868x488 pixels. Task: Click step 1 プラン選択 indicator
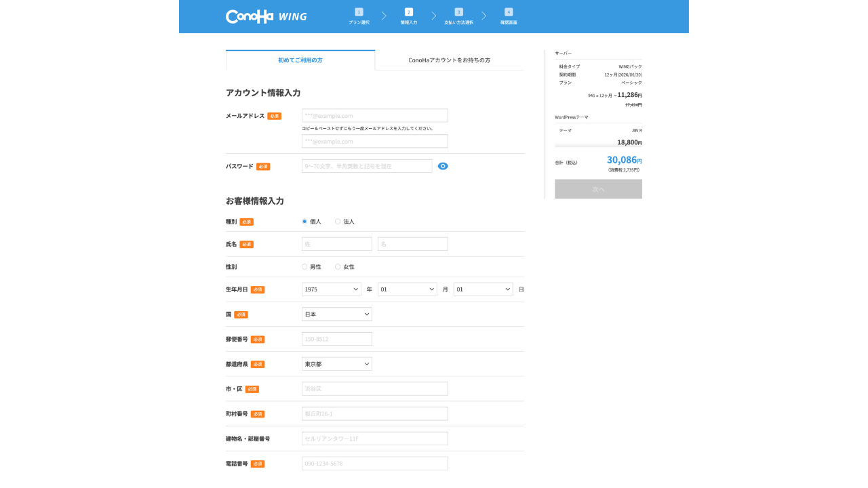(x=359, y=17)
